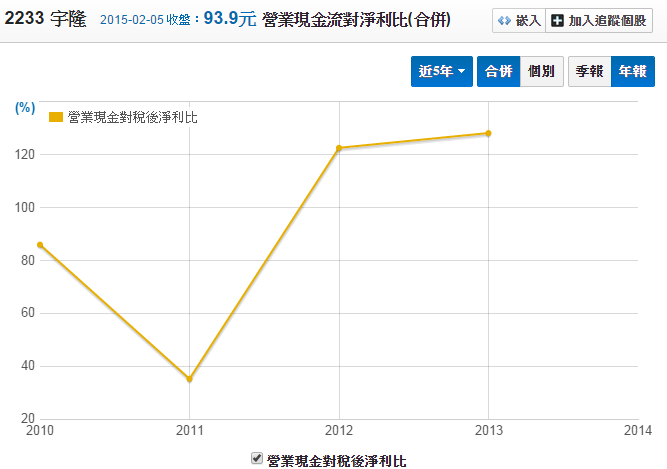Image resolution: width=667 pixels, height=469 pixels.
Task: Click the 2010 data point on chart
Action: pos(40,245)
